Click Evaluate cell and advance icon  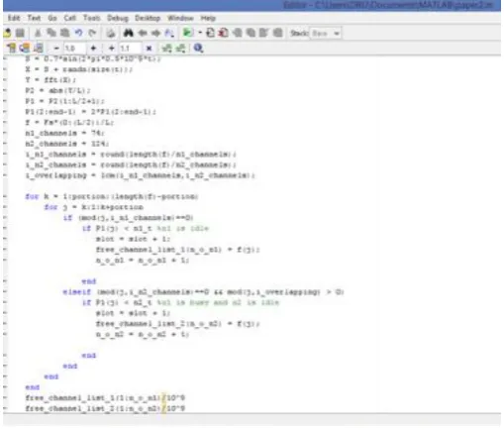point(25,49)
